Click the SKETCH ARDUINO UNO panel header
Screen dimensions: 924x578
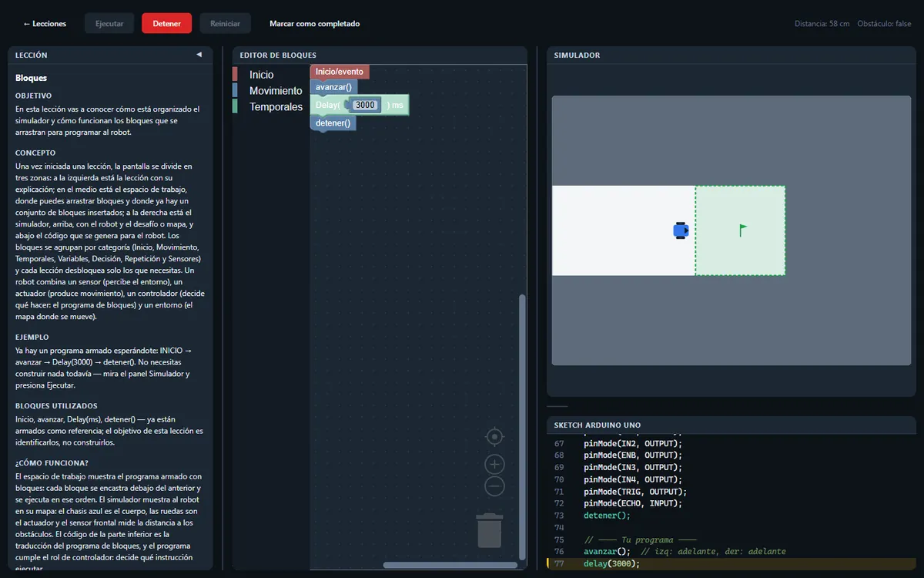(731, 425)
